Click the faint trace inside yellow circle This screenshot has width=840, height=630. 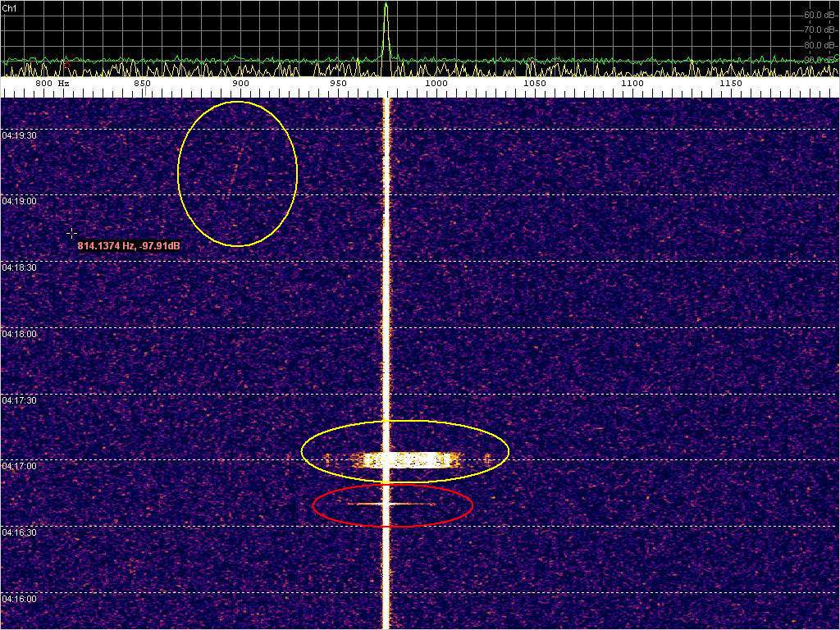pyautogui.click(x=235, y=168)
